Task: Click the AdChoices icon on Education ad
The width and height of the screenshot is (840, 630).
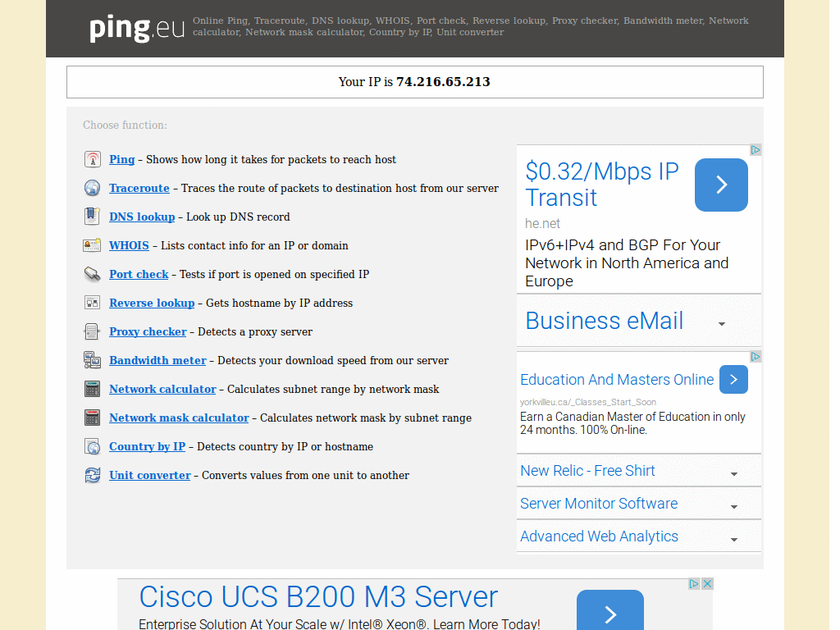Action: (x=756, y=357)
